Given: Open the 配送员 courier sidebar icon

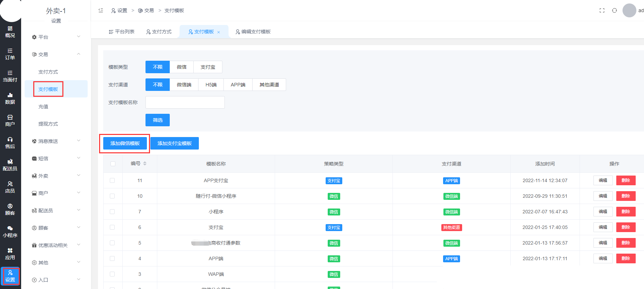Looking at the screenshot, I should pyautogui.click(x=10, y=165).
